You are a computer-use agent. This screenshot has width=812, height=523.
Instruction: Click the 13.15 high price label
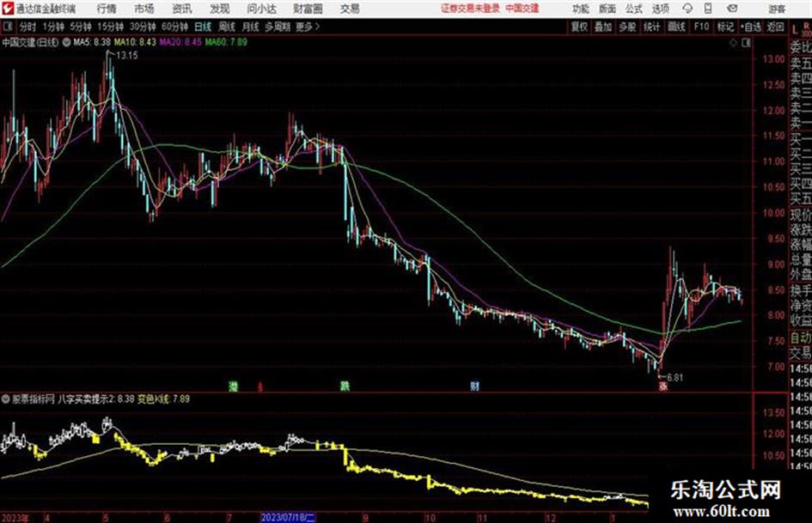pos(127,56)
